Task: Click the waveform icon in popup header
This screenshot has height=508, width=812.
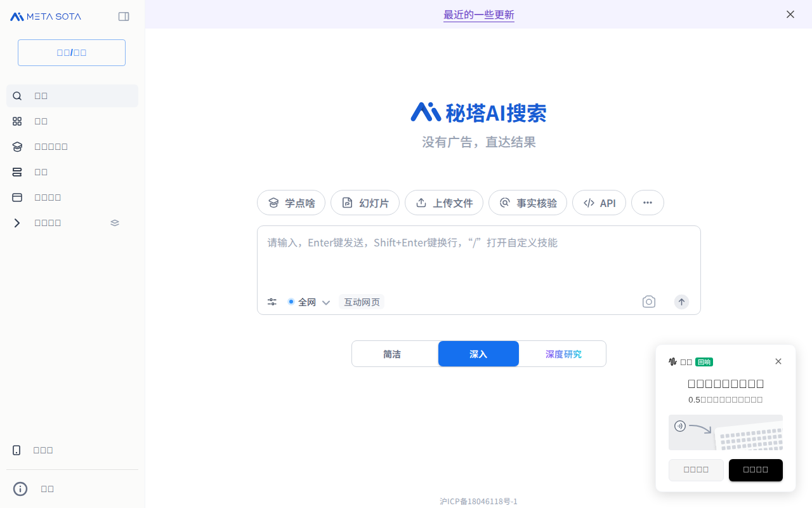Action: [673, 362]
